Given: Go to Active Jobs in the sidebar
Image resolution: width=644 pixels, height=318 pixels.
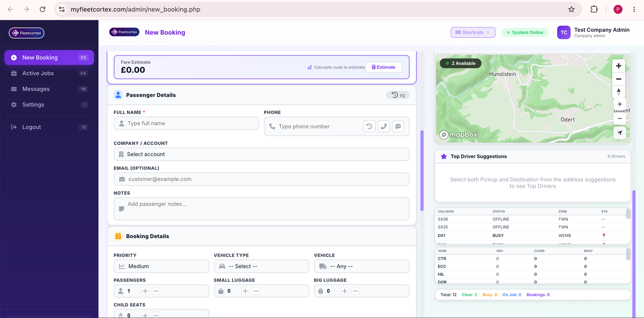Looking at the screenshot, I should (x=49, y=73).
